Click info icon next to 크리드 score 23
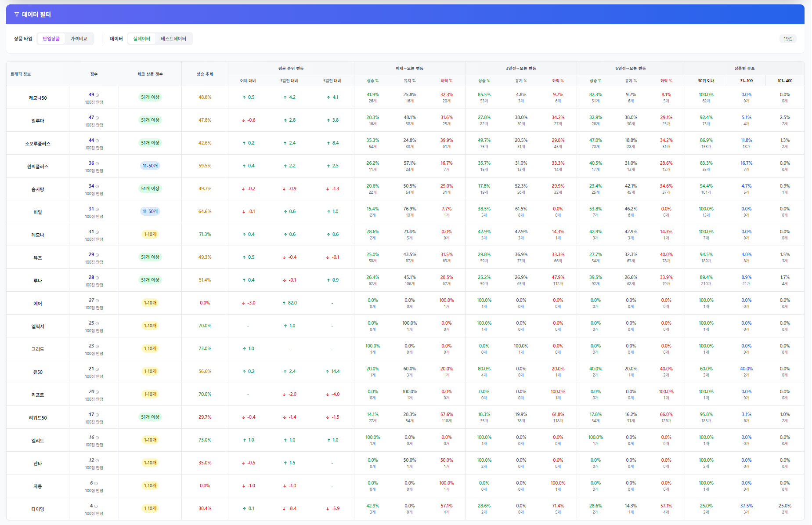 point(97,346)
